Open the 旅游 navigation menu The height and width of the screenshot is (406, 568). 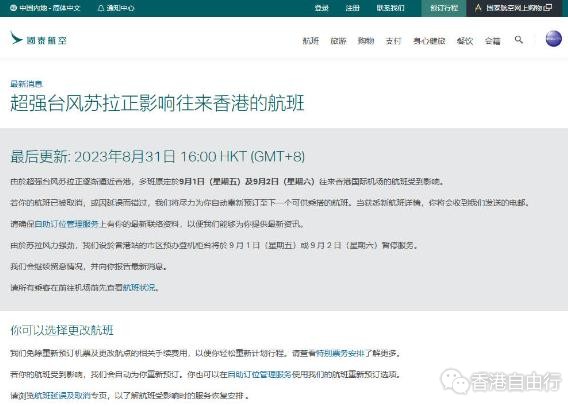[x=338, y=41]
